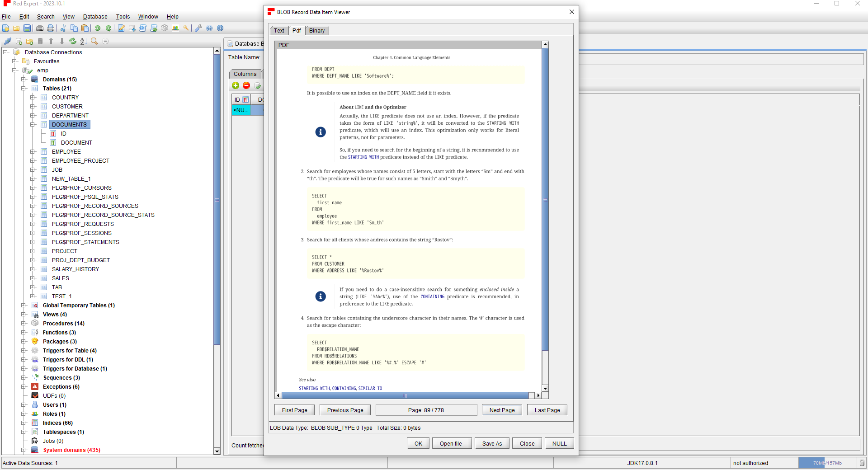Expand the EMPLOYEE table node
Viewport: 868px width, 470px height.
click(33, 152)
